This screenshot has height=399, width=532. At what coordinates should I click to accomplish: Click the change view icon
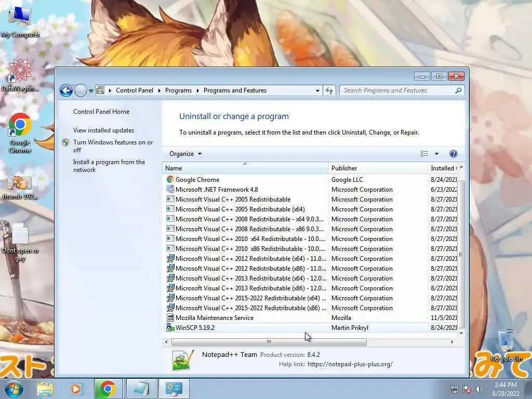click(x=424, y=154)
